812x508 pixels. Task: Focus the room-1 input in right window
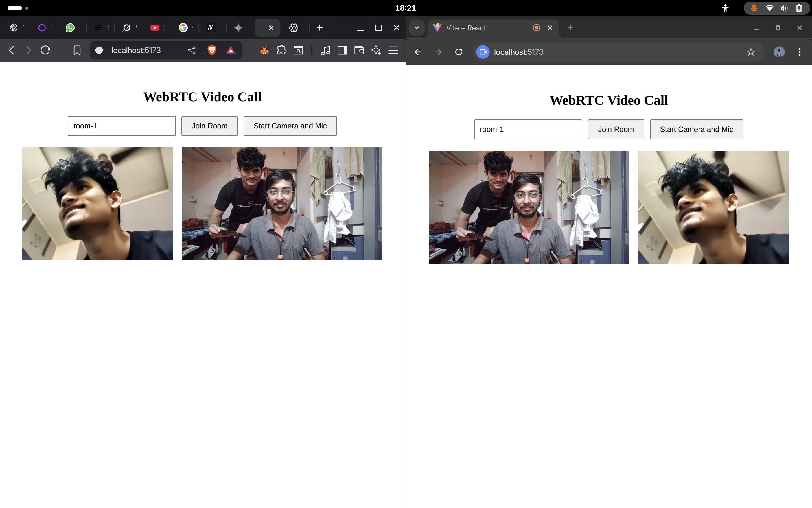[528, 129]
